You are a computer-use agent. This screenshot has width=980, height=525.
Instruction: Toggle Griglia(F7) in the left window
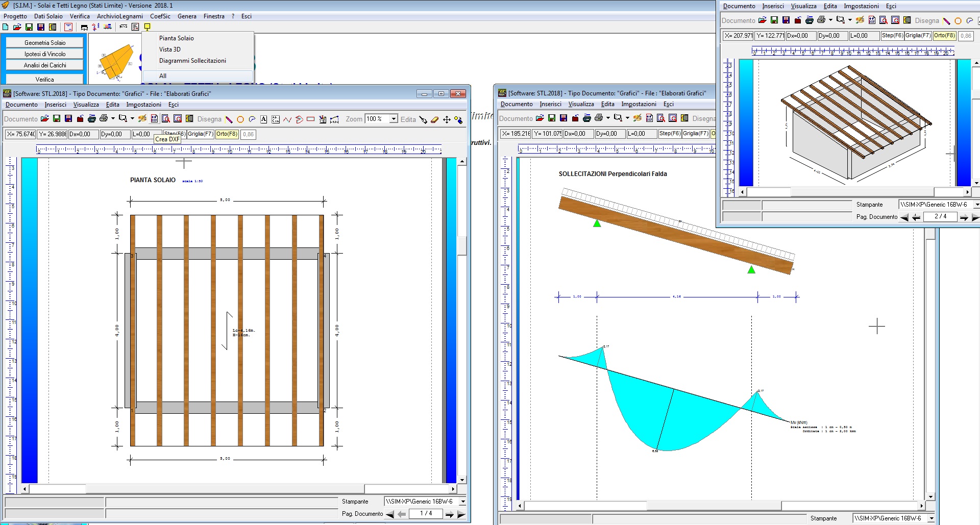201,134
